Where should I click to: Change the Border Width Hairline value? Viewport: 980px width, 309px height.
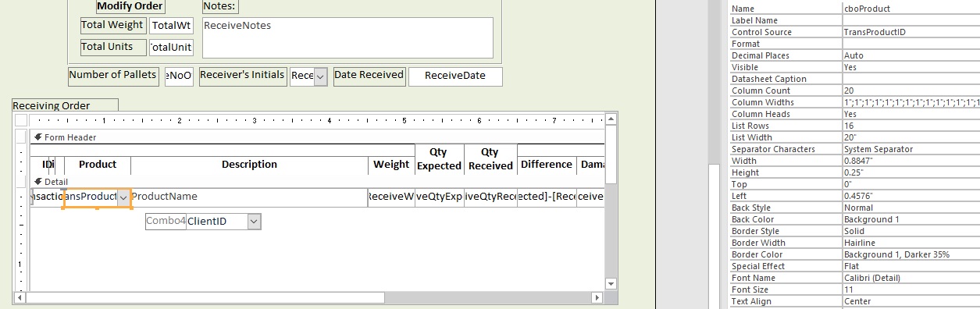(x=911, y=243)
